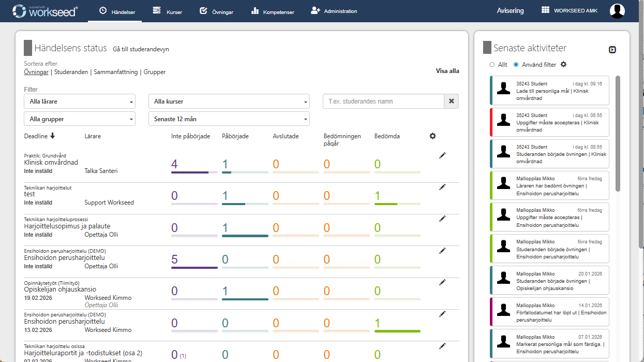The height and width of the screenshot is (362, 644).
Task: Edit the Opiskelijan ohjauskansio row with pencil
Action: 442,282
